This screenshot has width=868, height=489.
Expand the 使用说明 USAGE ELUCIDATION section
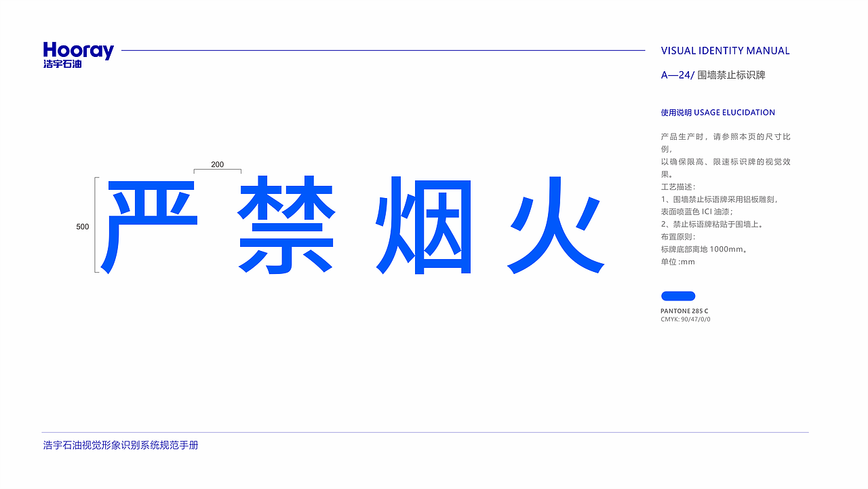(718, 112)
